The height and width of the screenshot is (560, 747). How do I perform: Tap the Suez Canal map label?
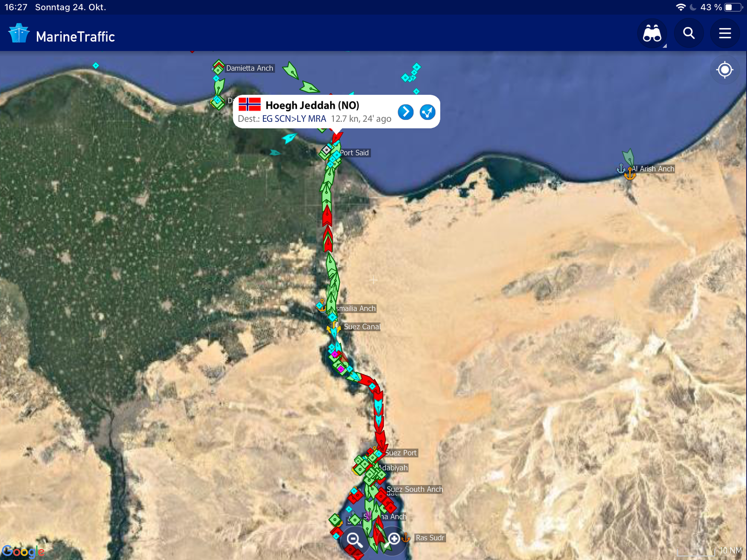click(x=362, y=327)
